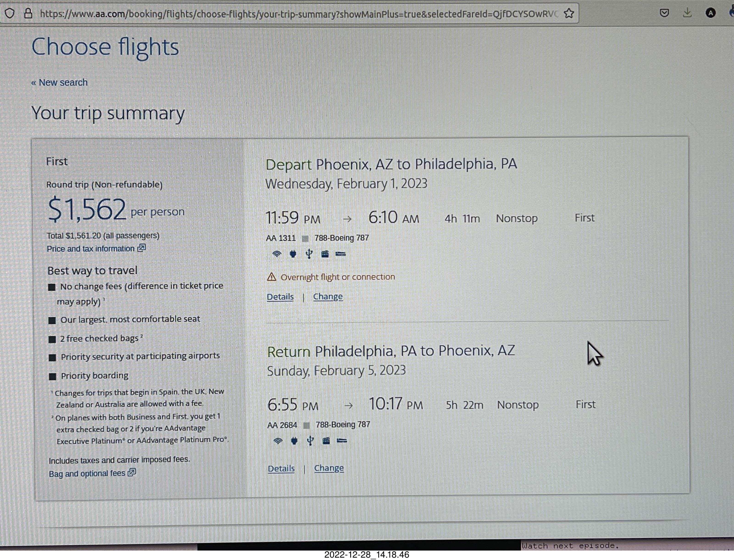The width and height of the screenshot is (734, 560).
Task: Click the USB icon for flight AA 1311
Action: tap(309, 254)
